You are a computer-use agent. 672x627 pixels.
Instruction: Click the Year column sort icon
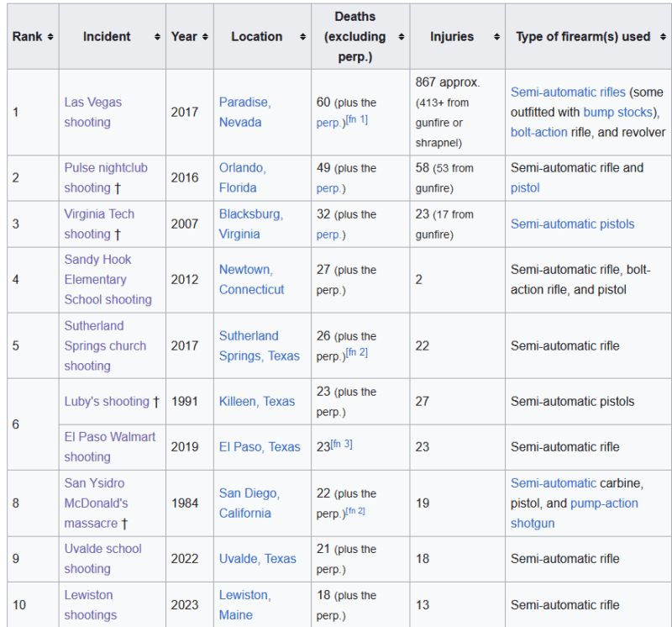[204, 37]
